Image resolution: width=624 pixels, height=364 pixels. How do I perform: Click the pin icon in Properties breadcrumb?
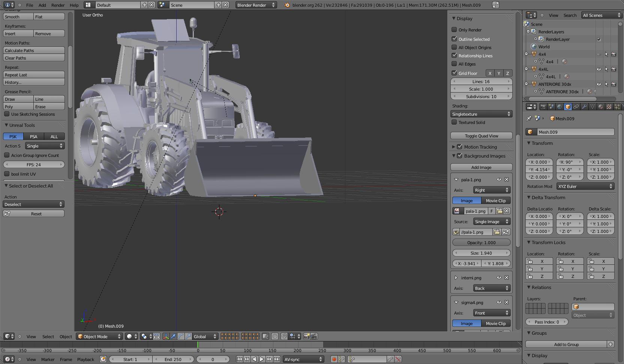[x=529, y=118]
